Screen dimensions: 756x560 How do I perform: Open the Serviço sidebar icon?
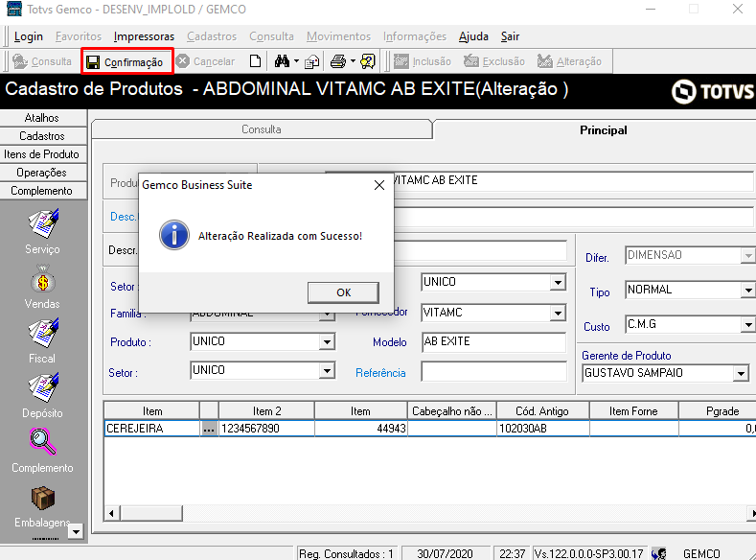point(43,223)
